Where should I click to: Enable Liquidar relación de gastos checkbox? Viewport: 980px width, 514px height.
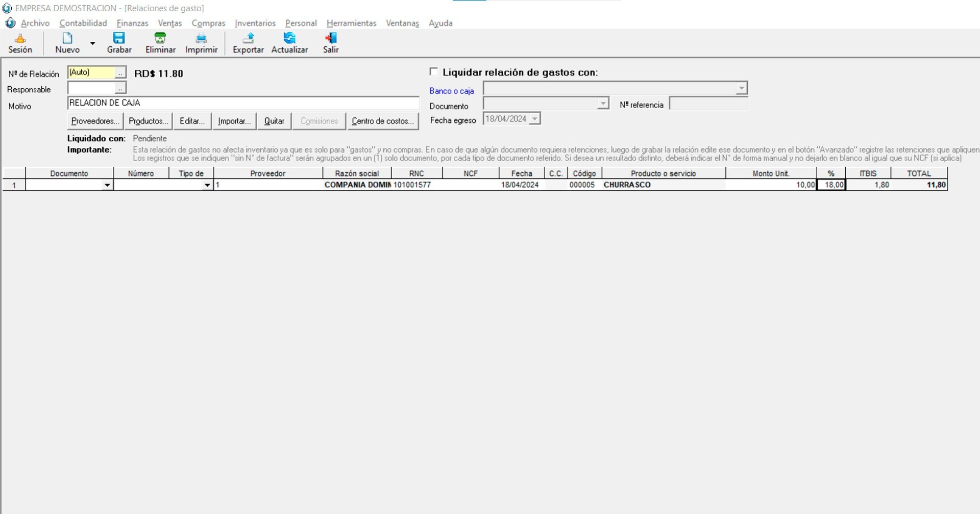[434, 72]
